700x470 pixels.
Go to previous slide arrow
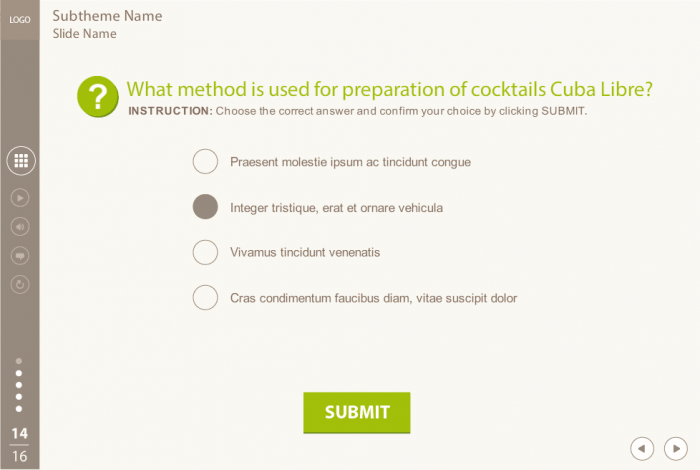click(643, 448)
